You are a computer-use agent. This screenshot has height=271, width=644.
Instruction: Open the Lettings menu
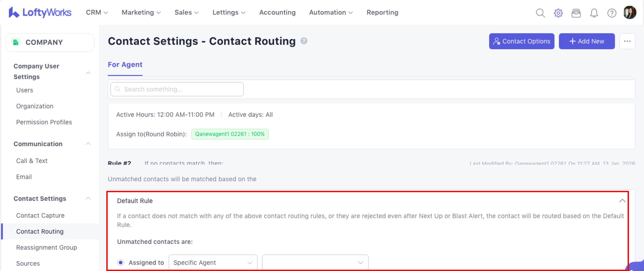pyautogui.click(x=229, y=12)
